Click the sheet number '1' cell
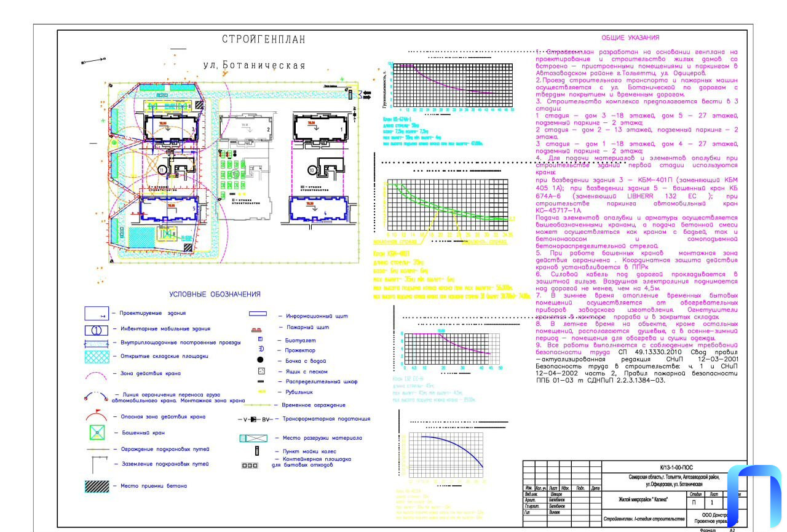Screen dimensions: 787x532 (x=713, y=502)
